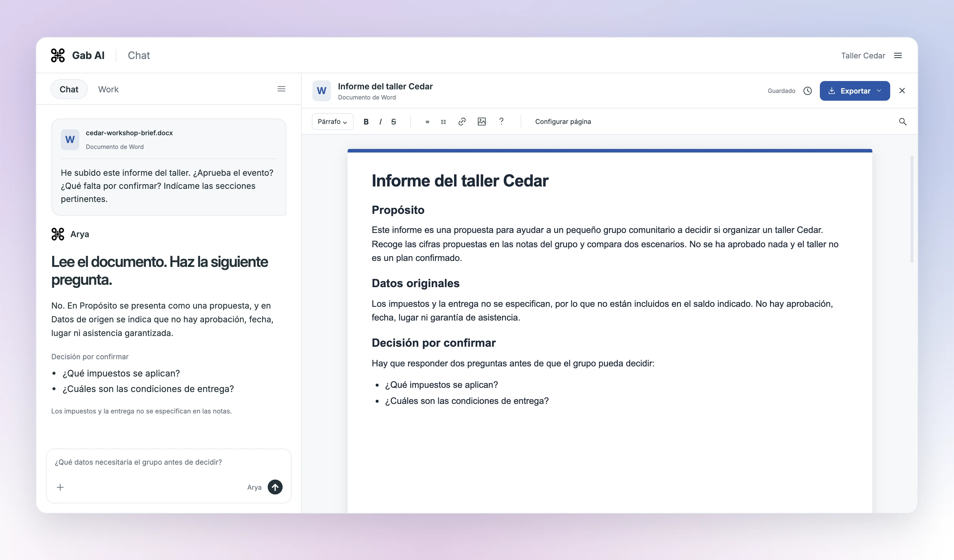Send the chat message
Image resolution: width=954 pixels, height=560 pixels.
275,487
